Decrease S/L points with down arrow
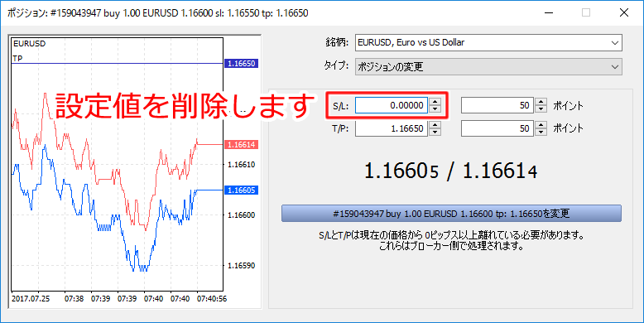The width and height of the screenshot is (644, 323). pyautogui.click(x=541, y=108)
